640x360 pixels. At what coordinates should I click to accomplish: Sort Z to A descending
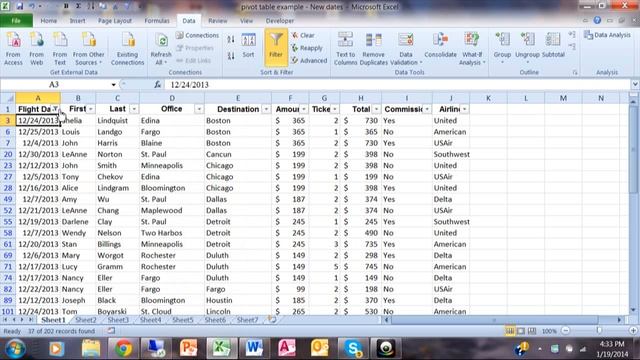231,56
